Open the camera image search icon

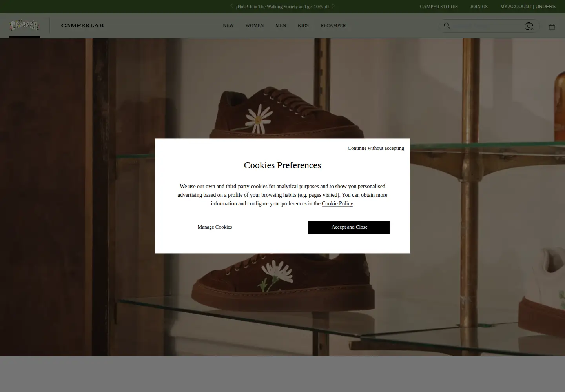[529, 26]
